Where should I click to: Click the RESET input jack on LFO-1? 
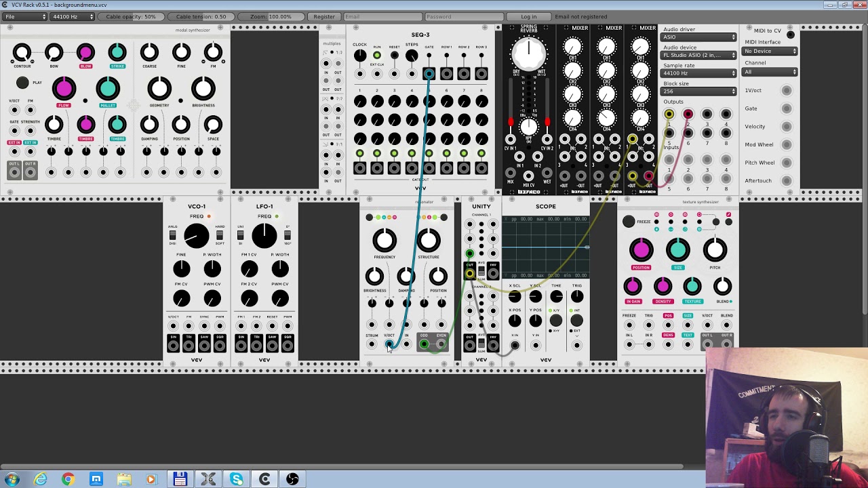[272, 325]
